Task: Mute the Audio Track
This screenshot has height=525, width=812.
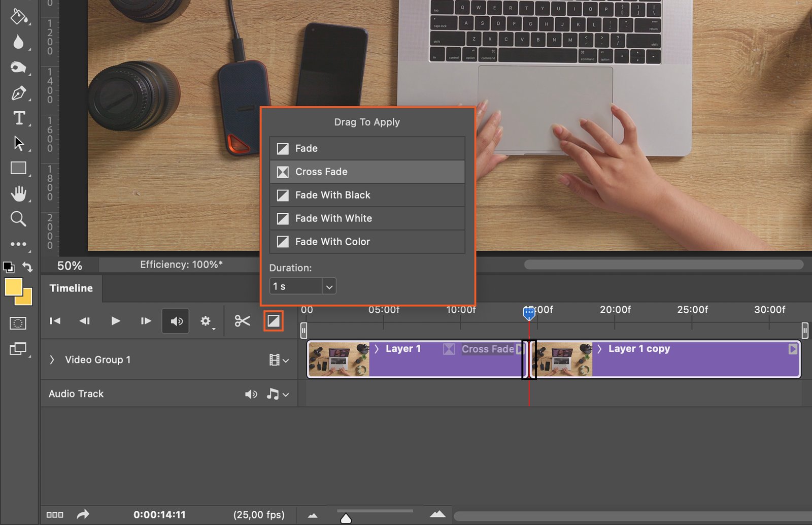Action: (x=251, y=394)
